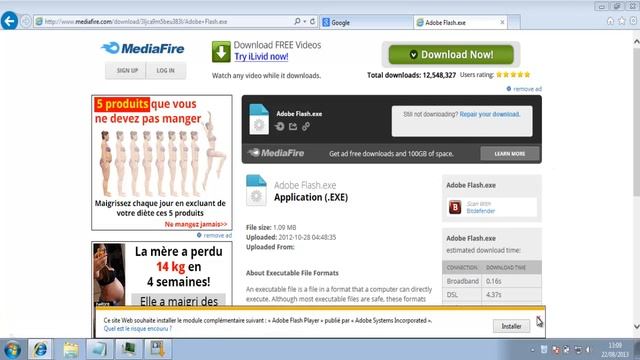Click the MediaFire logo at the top

[143, 49]
